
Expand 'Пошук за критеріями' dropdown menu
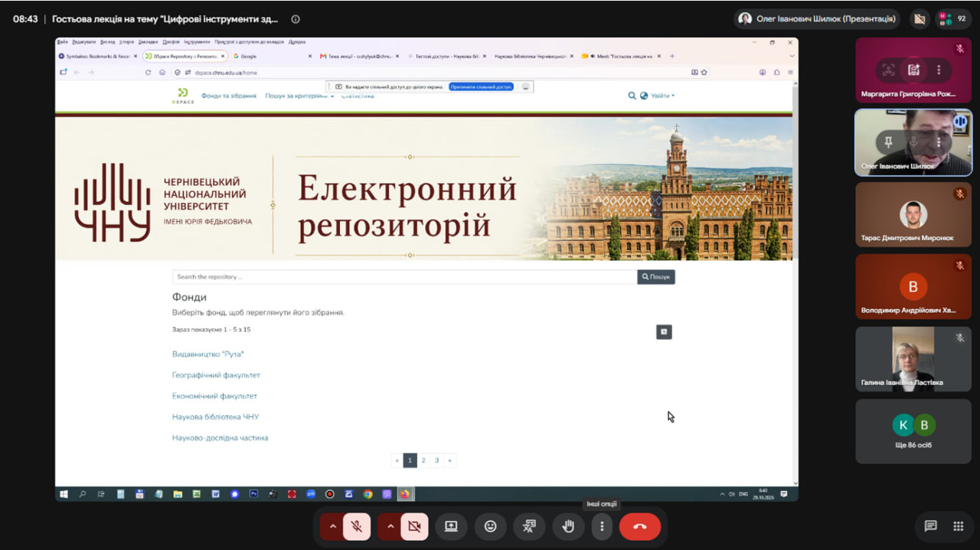(299, 96)
